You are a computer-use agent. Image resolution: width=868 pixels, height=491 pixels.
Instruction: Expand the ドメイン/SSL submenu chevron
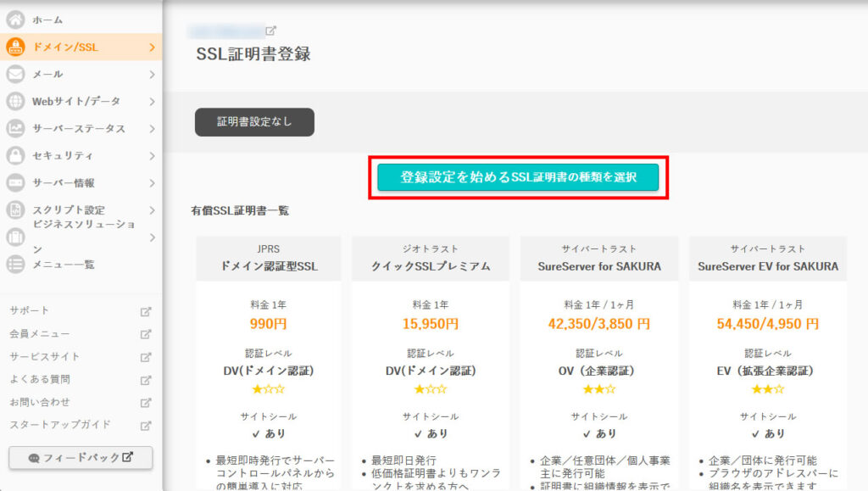153,47
